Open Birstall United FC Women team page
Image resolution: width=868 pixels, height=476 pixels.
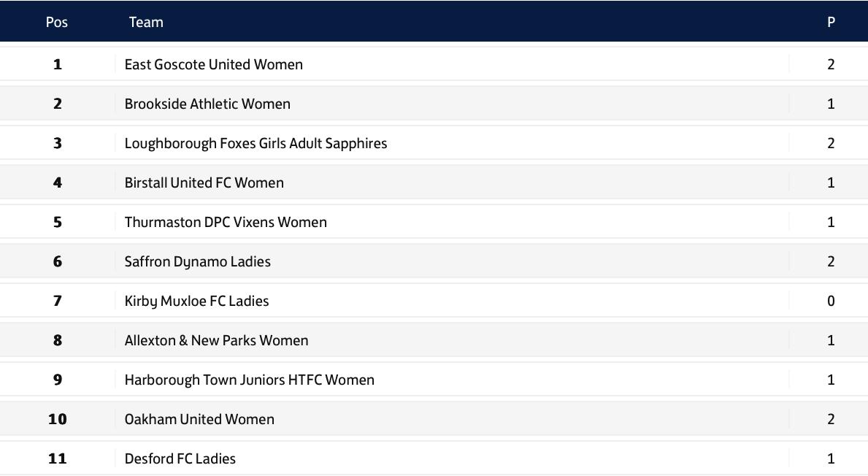click(x=204, y=183)
